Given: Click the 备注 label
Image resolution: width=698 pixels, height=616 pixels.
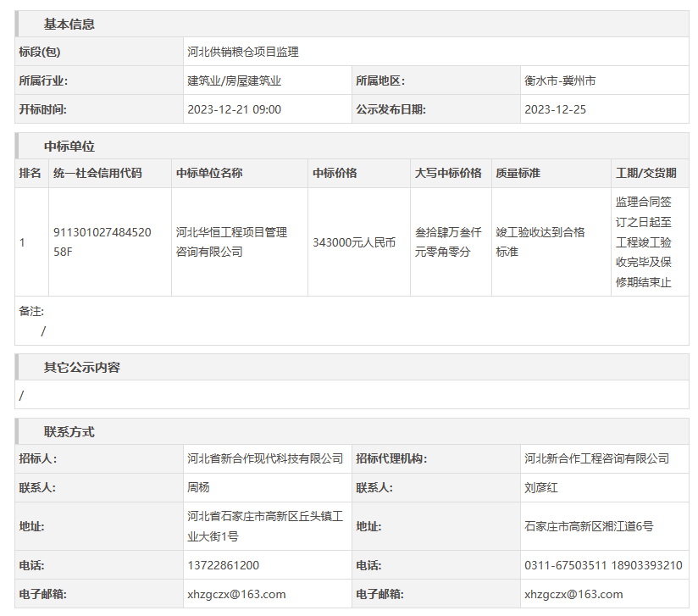Looking at the screenshot, I should [x=31, y=311].
